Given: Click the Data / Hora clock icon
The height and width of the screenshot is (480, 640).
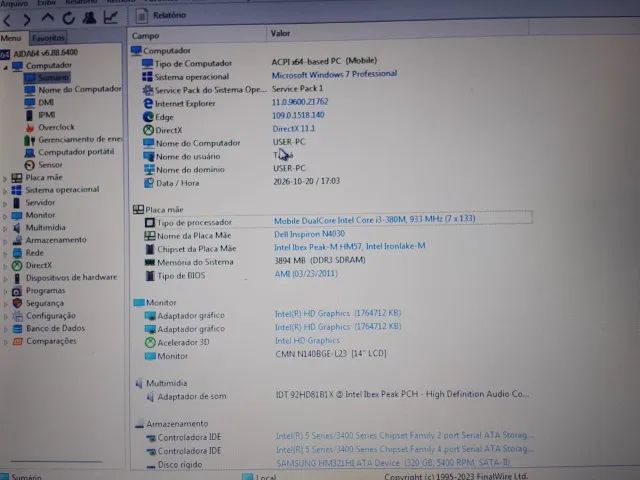Looking at the screenshot, I should (149, 183).
